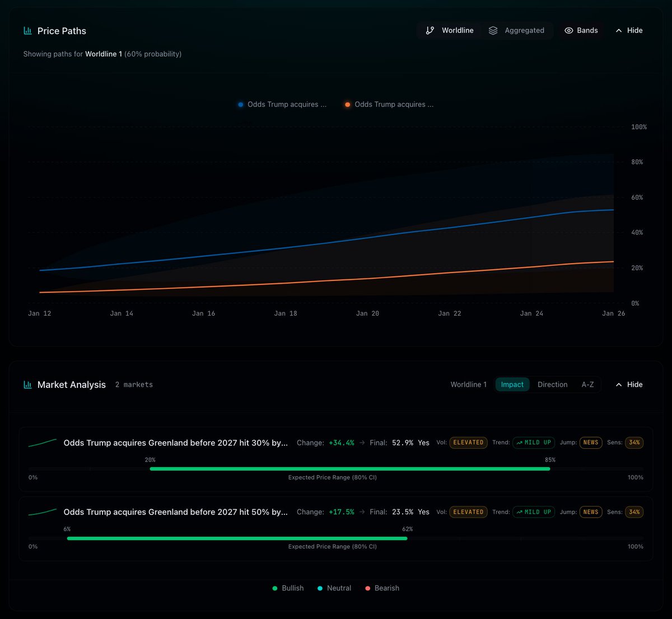Click 62% upper range label
Screen dimensions: 672x619
click(x=407, y=529)
